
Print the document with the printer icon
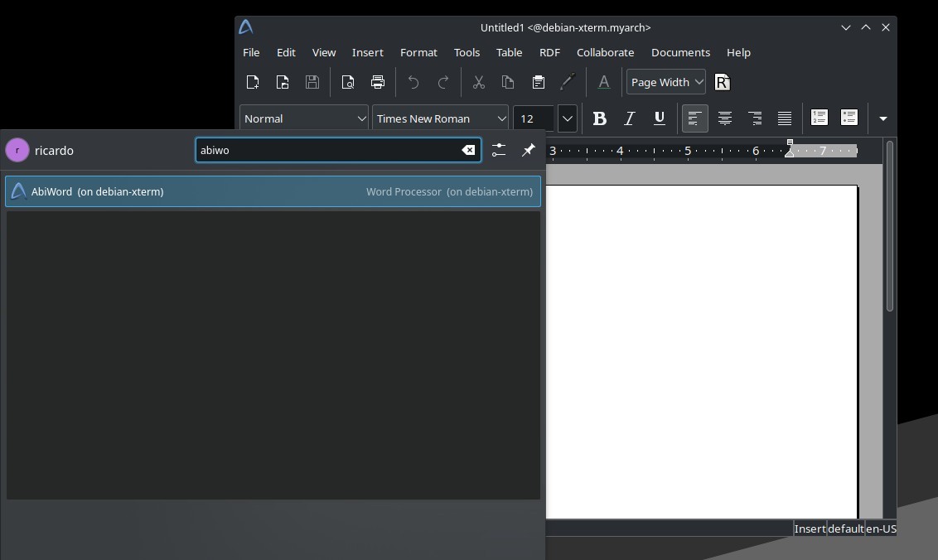click(378, 82)
